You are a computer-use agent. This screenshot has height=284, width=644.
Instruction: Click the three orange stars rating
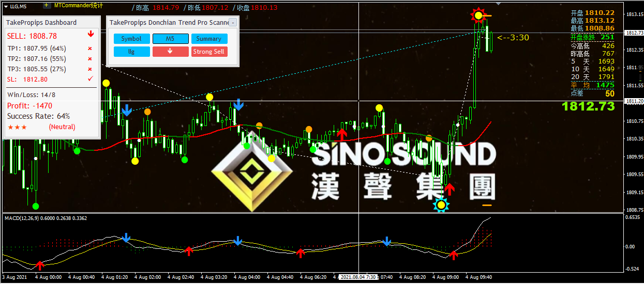coord(18,127)
